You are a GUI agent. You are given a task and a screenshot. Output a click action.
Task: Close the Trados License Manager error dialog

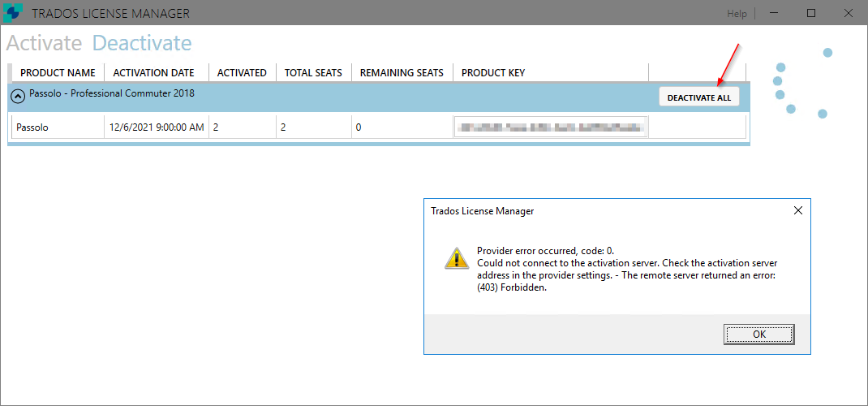[x=797, y=211]
